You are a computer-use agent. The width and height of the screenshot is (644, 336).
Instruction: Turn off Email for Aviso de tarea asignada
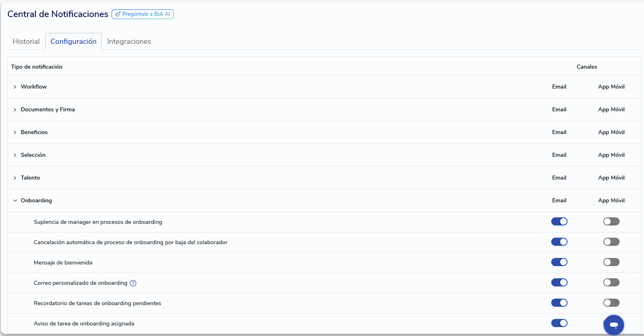(x=559, y=323)
